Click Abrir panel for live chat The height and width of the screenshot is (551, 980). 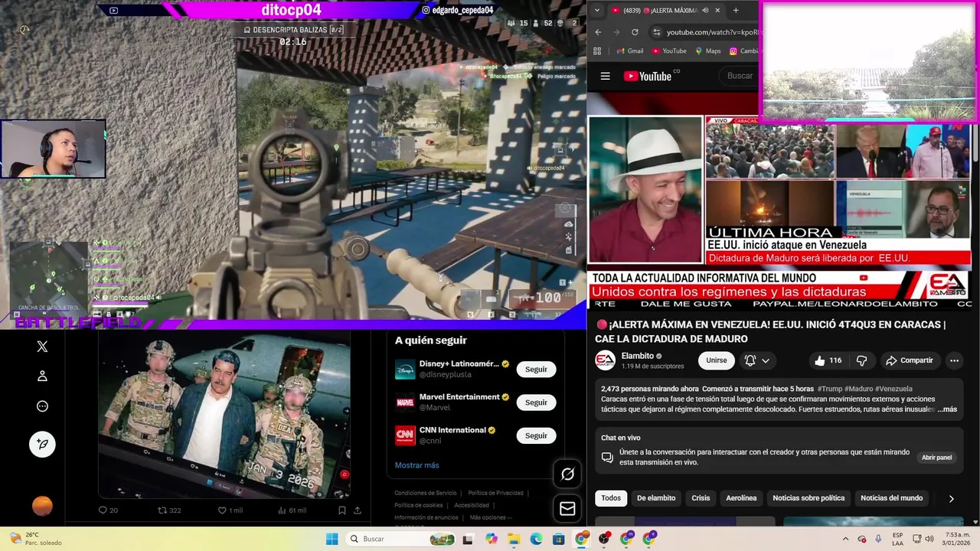pyautogui.click(x=936, y=458)
